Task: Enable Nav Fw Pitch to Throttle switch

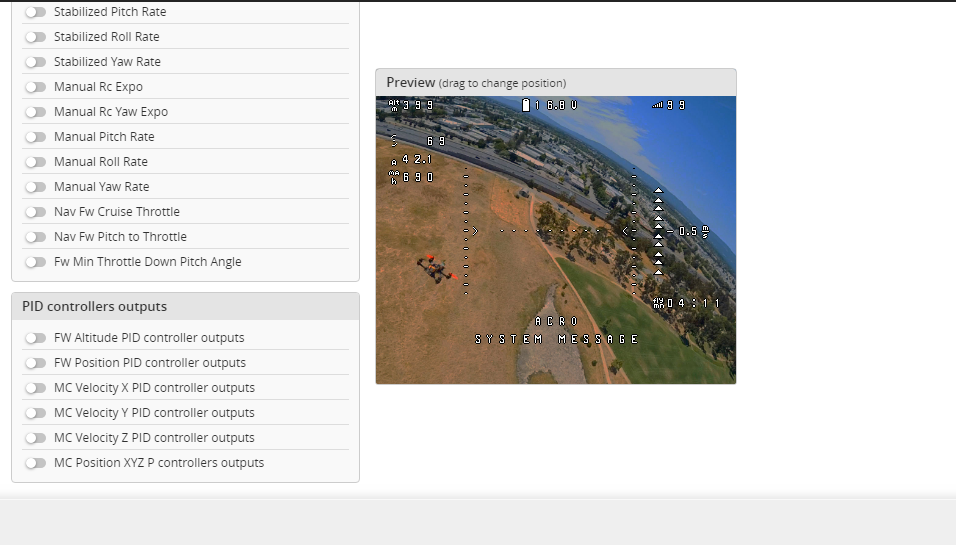Action: 35,237
